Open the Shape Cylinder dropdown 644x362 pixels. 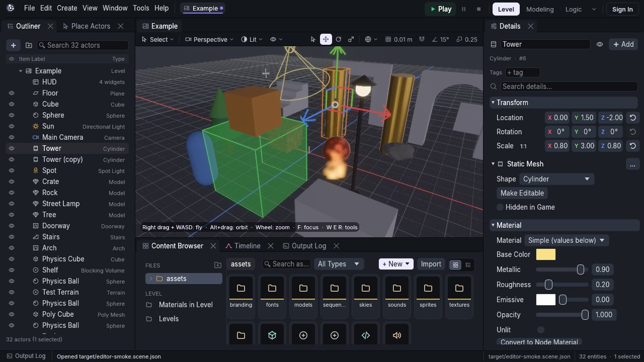point(556,179)
